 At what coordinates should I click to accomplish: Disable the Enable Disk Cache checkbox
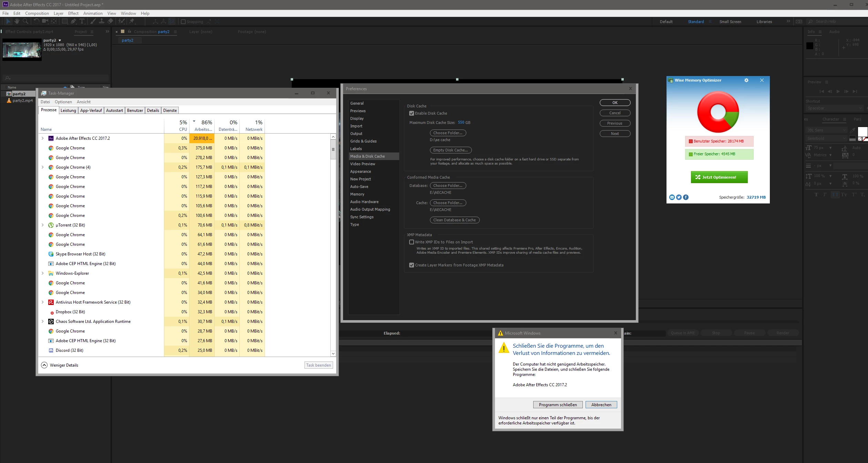click(411, 113)
